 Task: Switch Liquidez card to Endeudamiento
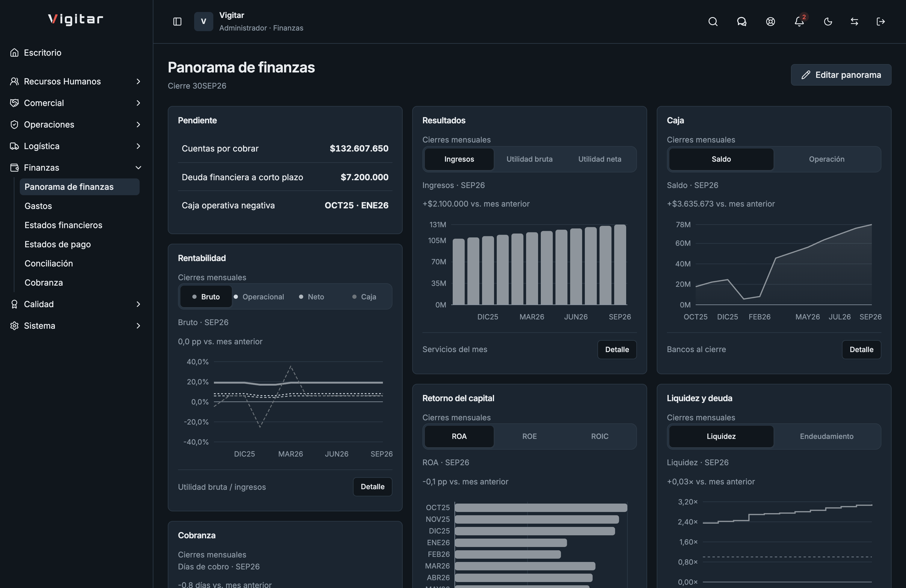[x=826, y=436]
